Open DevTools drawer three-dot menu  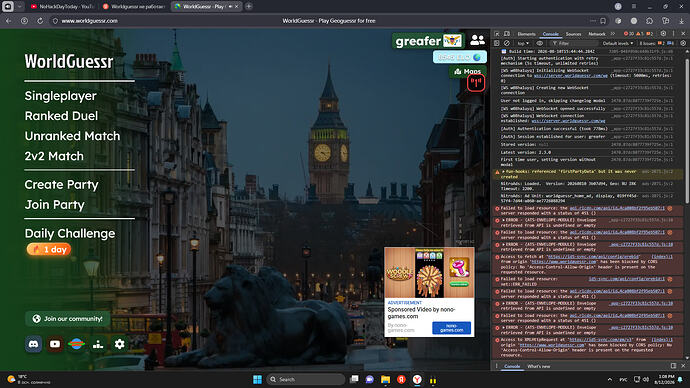coord(497,366)
